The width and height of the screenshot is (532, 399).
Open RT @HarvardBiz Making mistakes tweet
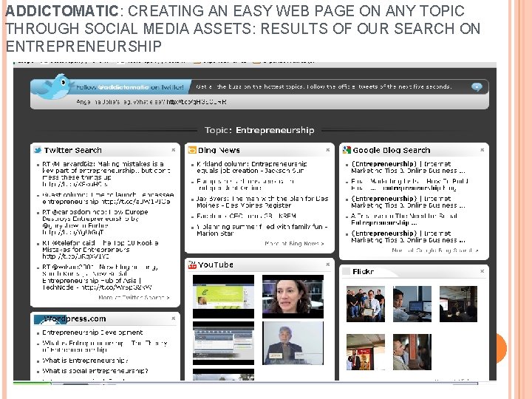click(x=106, y=174)
